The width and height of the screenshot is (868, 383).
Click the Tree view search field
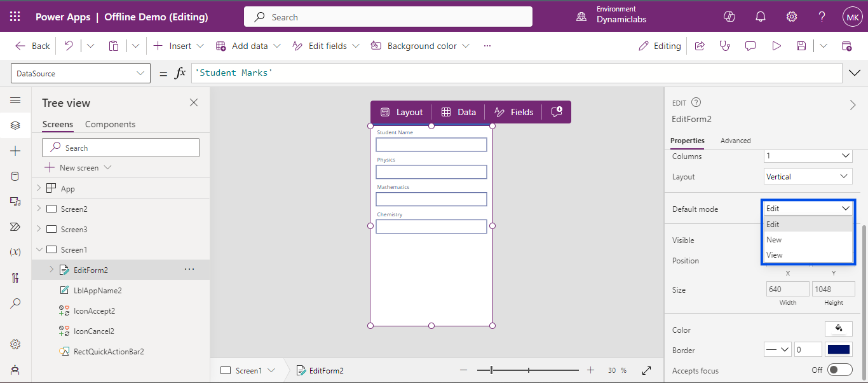(121, 148)
